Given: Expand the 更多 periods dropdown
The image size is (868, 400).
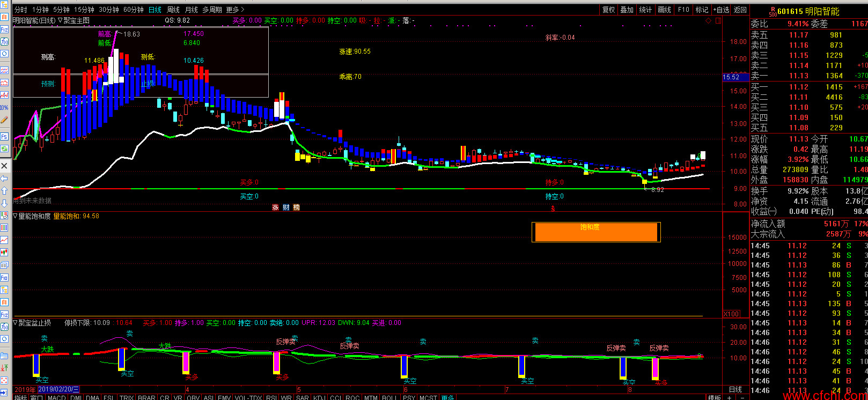Looking at the screenshot, I should [235, 10].
